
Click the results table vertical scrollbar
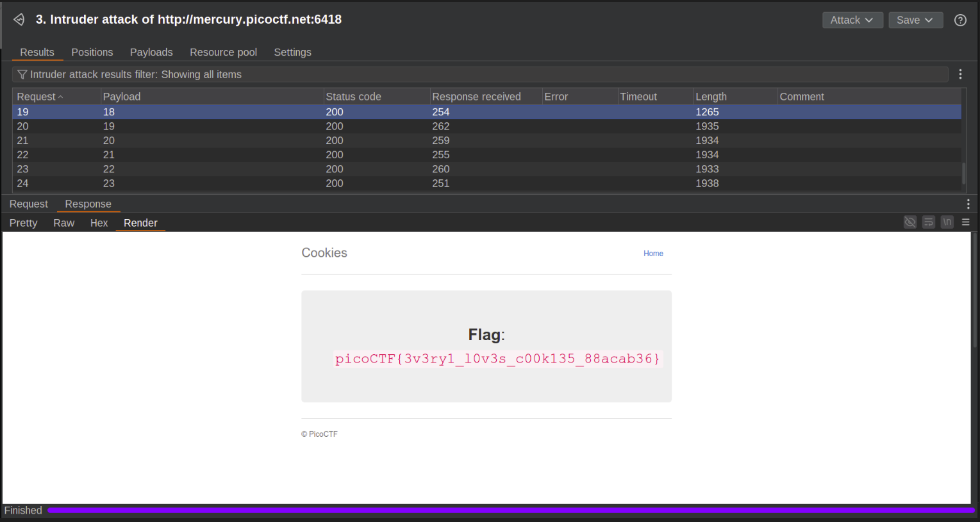click(x=963, y=173)
